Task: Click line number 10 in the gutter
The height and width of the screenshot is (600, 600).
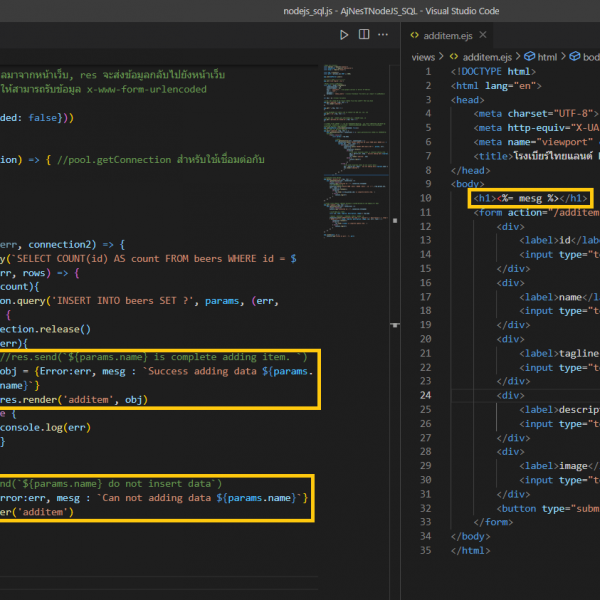Action: 427,198
